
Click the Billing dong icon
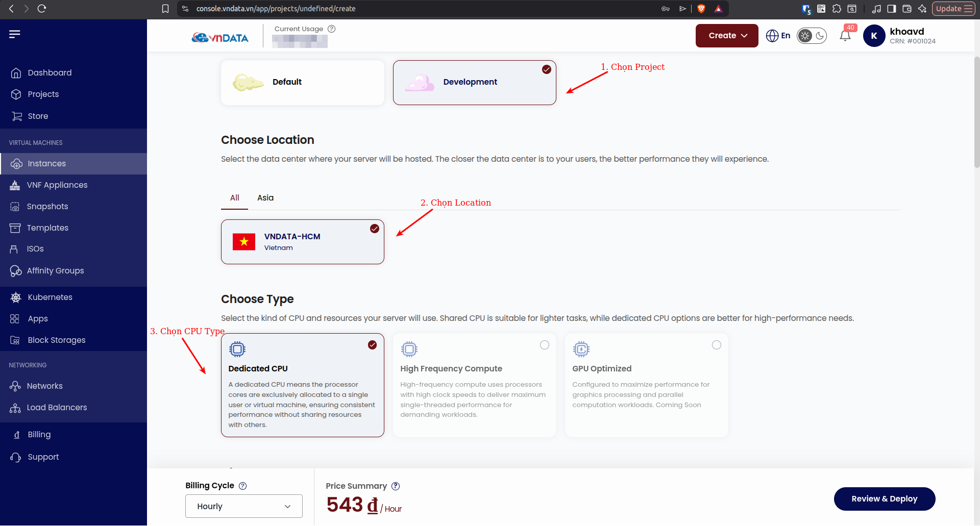click(17, 435)
